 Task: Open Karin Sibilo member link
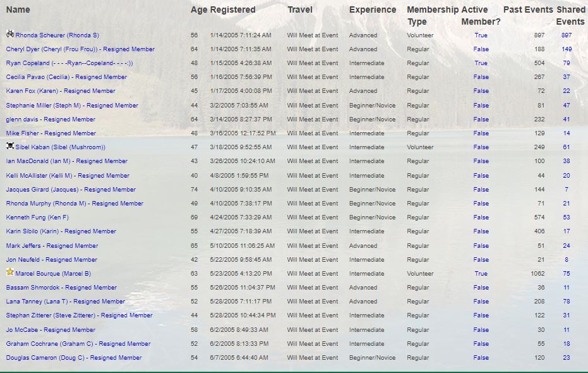tap(61, 231)
